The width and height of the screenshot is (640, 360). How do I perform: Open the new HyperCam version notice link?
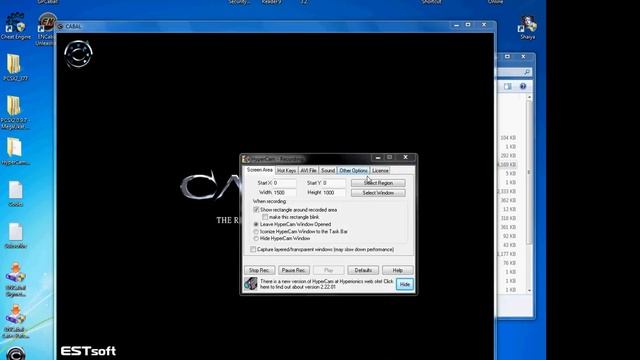tap(327, 284)
